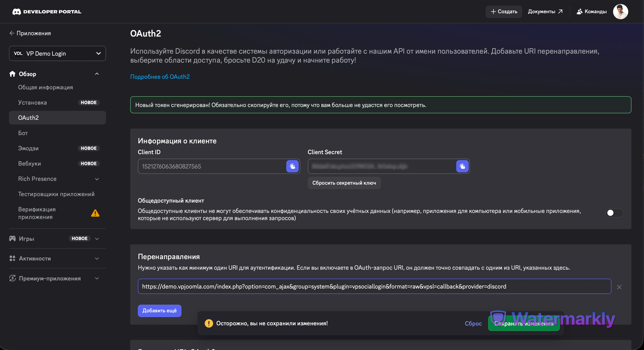This screenshot has width=644, height=350.
Task: Click Сбросить секретный ключ button
Action: tap(344, 183)
